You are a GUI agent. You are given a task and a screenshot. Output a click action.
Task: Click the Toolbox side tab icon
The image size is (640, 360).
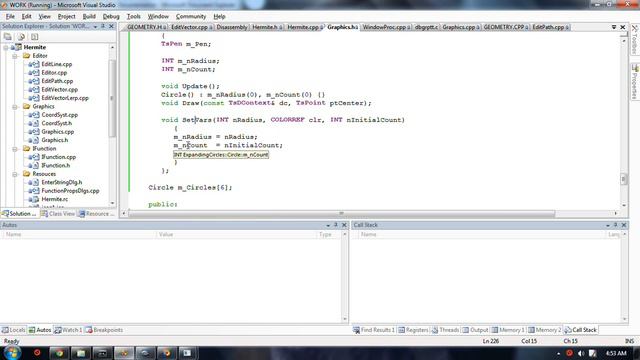click(x=635, y=29)
